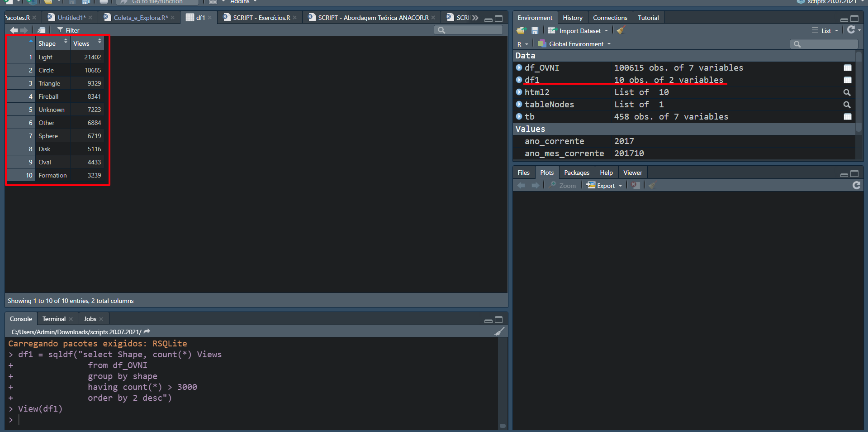Screen dimensions: 868x432
Task: Load workspace in the Environment pane
Action: 521,30
